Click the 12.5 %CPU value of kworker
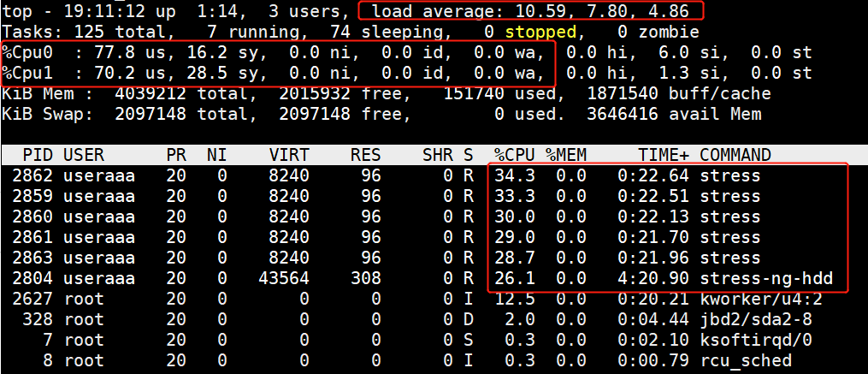 pos(514,300)
